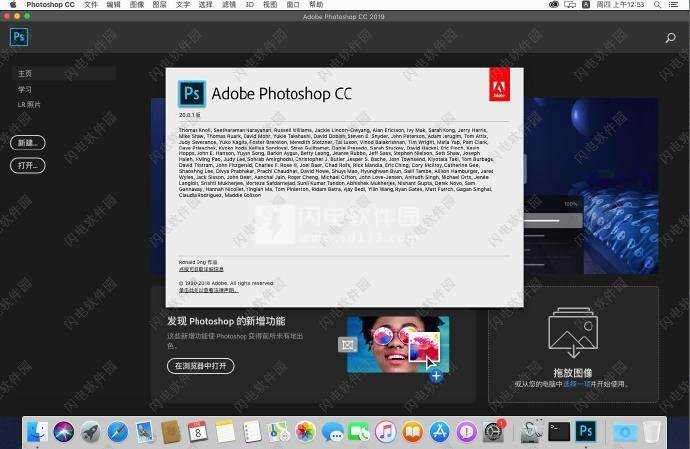Screen dimensions: 690x449
Task: Open the Mail stamp icon in dock
Action: [x=144, y=432]
